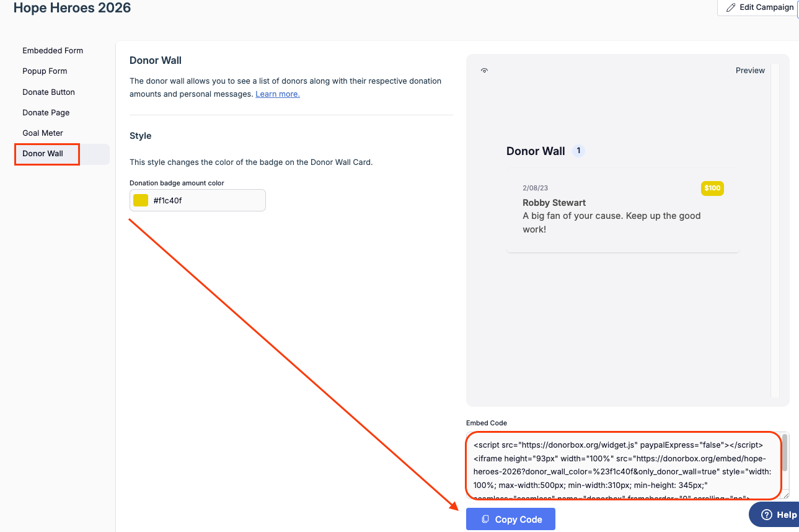Click the donor name Robby Stewart

[x=554, y=203]
